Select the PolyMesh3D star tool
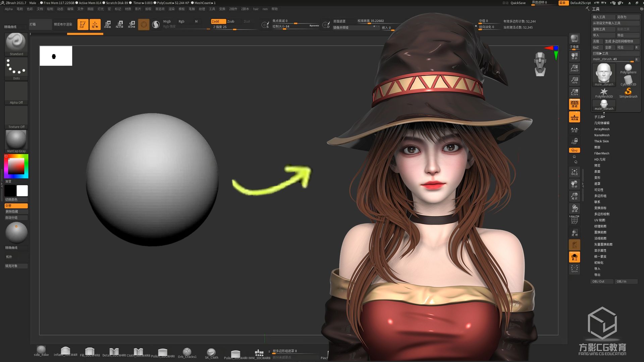 (604, 93)
